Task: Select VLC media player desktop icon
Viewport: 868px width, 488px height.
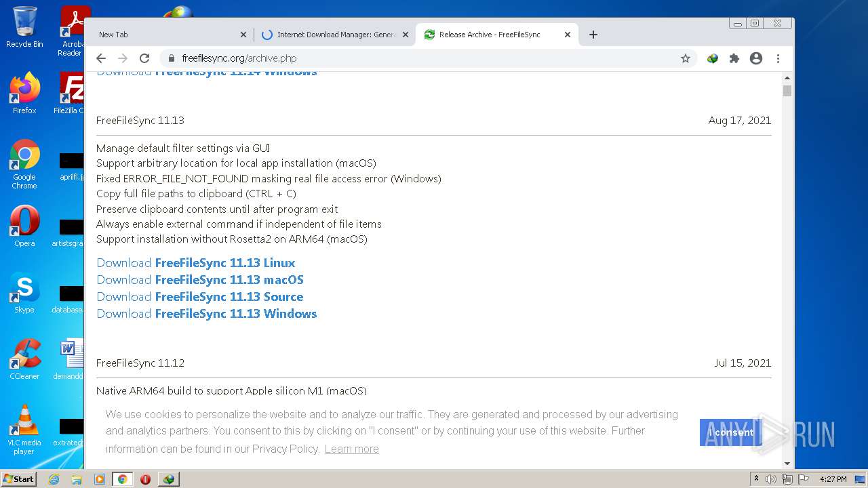Action: pyautogui.click(x=24, y=430)
